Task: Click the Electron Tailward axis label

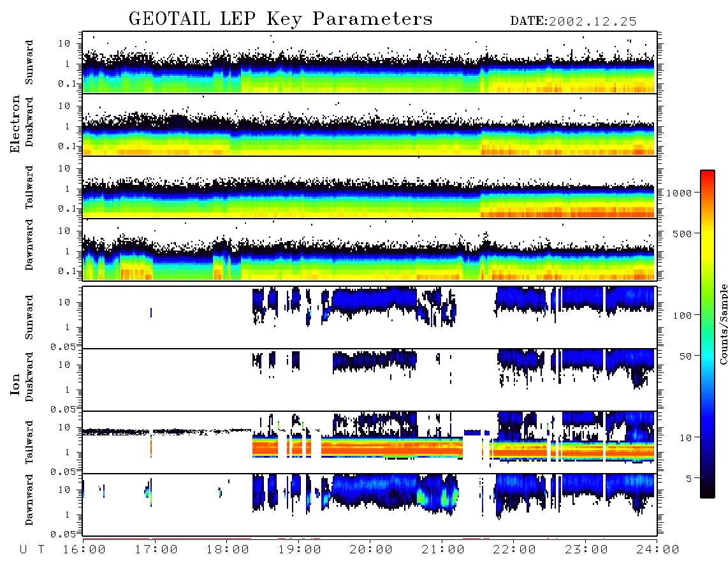Action: [x=29, y=187]
